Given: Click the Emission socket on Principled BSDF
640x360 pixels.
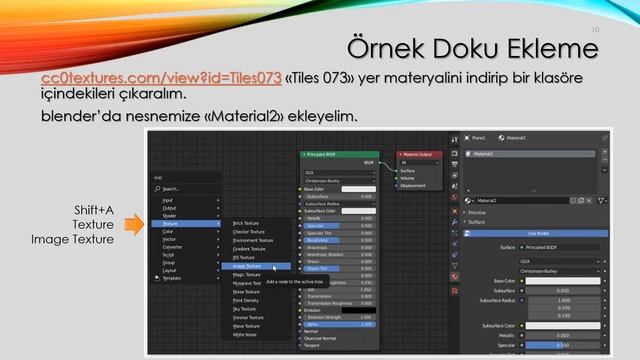Looking at the screenshot, I should click(x=300, y=310).
